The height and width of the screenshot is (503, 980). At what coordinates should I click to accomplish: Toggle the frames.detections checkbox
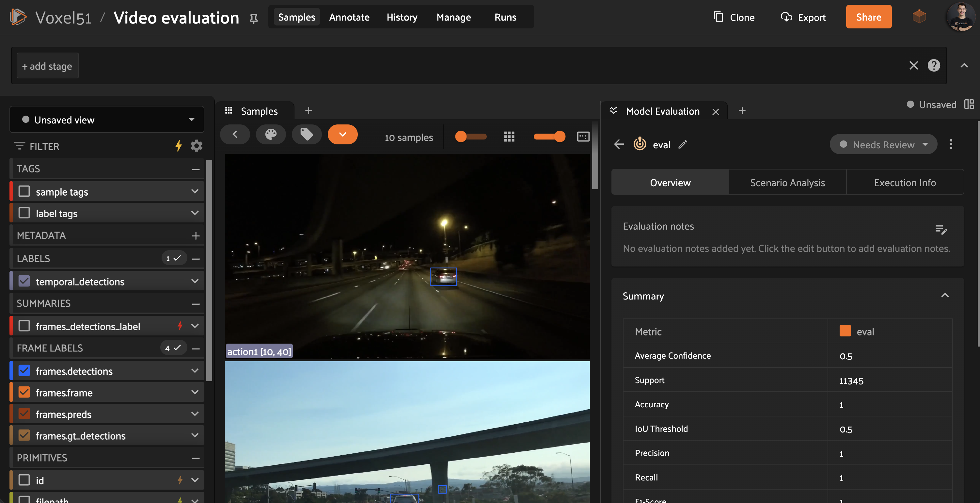click(x=24, y=370)
